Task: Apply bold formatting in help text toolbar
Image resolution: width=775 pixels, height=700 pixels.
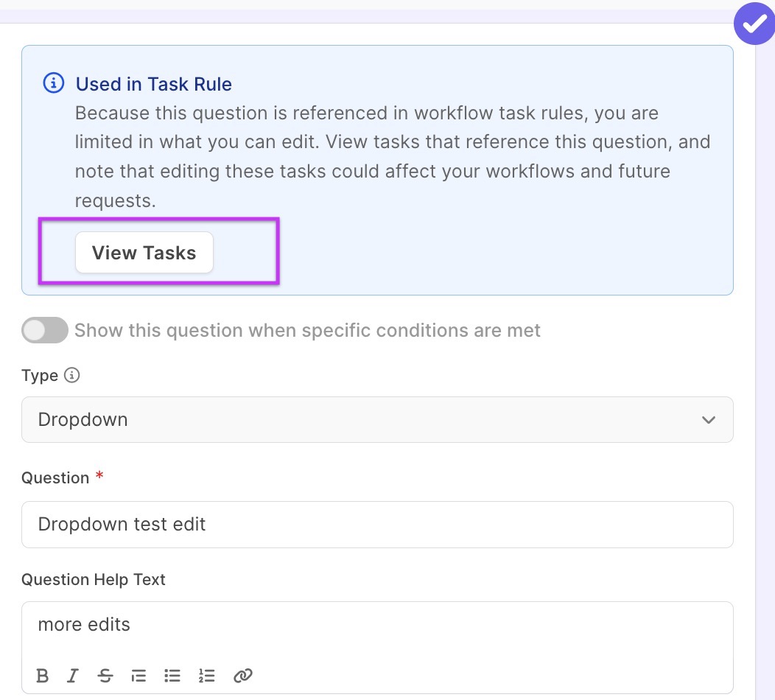Action: [43, 675]
